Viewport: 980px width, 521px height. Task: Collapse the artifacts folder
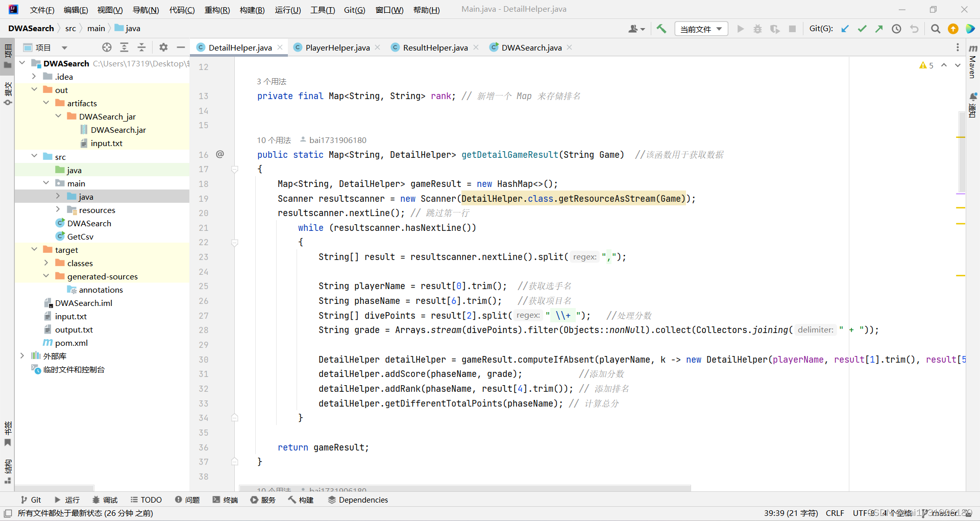[x=46, y=103]
